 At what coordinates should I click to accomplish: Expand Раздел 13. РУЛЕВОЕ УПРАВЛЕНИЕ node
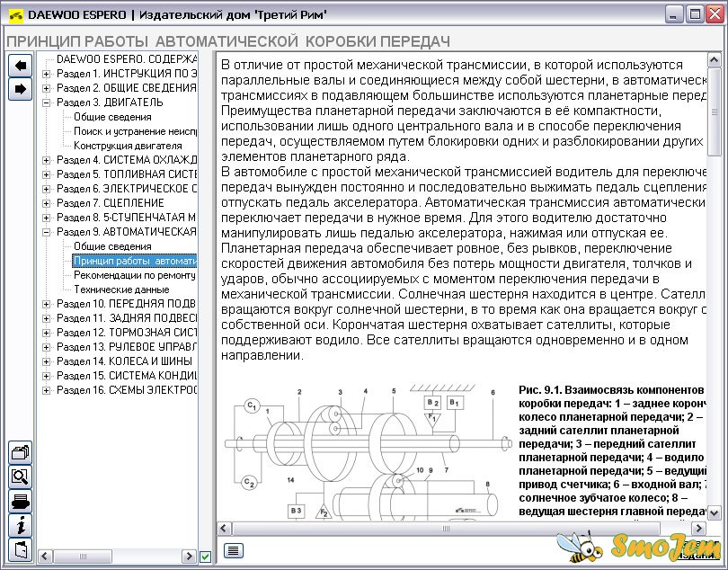46,347
